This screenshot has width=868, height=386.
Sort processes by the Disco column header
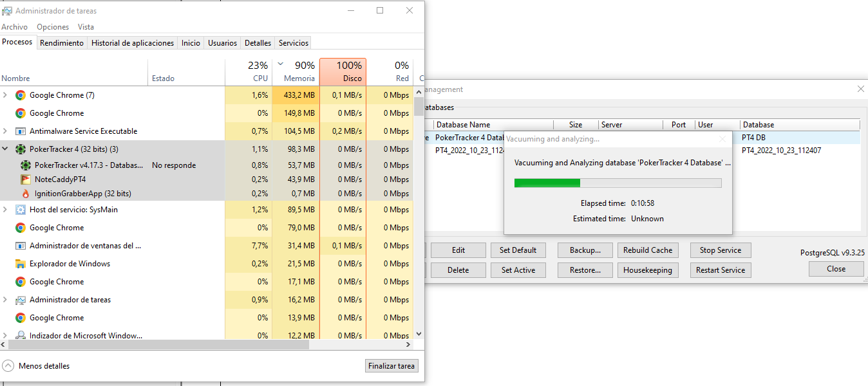343,71
